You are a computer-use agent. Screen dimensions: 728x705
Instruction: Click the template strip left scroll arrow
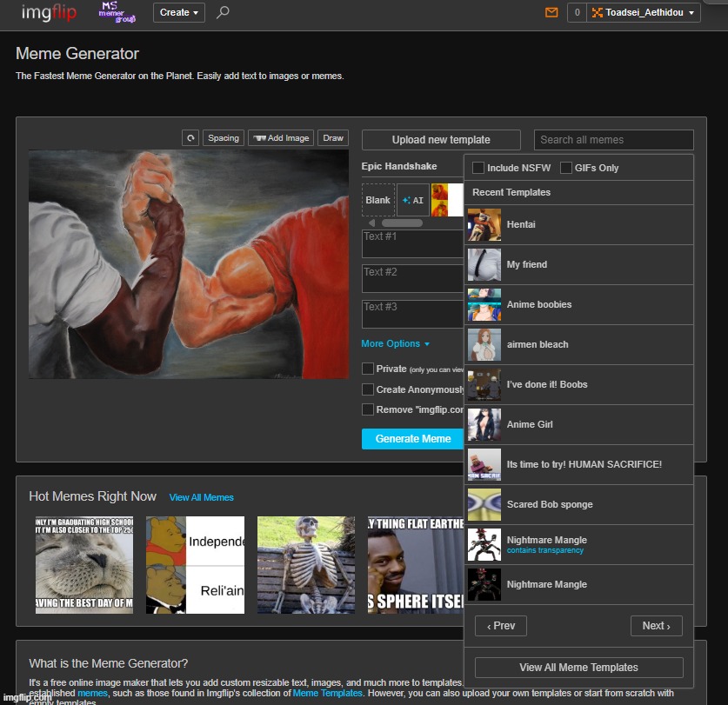(x=371, y=223)
